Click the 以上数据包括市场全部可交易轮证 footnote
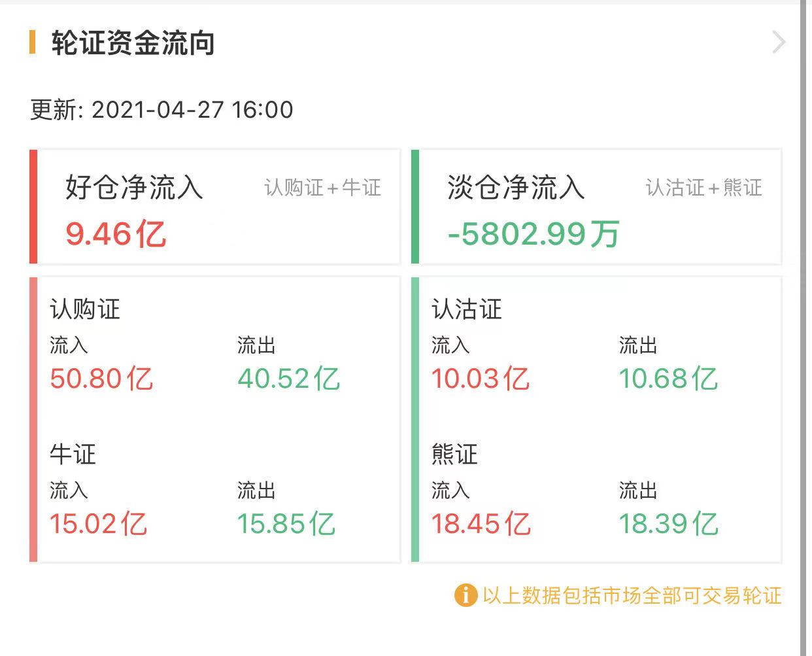 point(632,595)
